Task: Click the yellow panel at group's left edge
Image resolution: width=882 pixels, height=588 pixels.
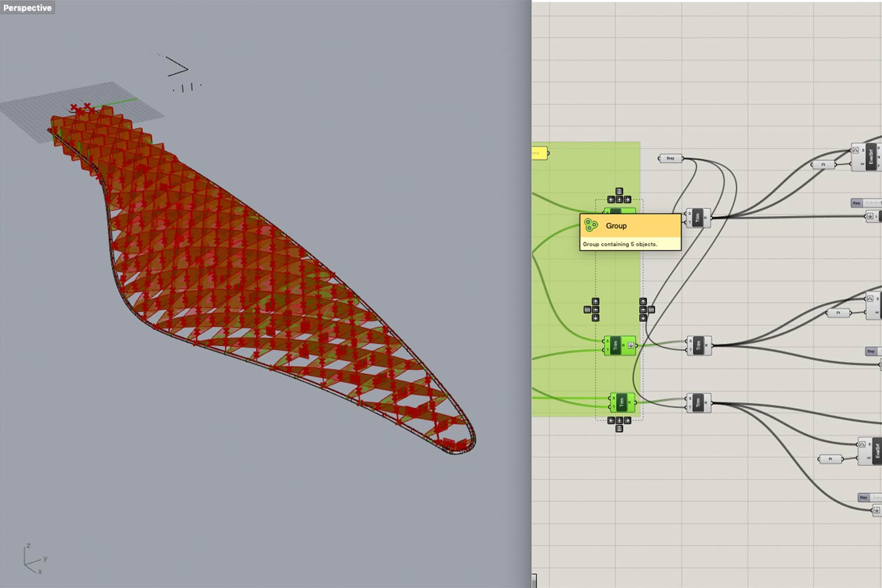Action: coord(539,153)
